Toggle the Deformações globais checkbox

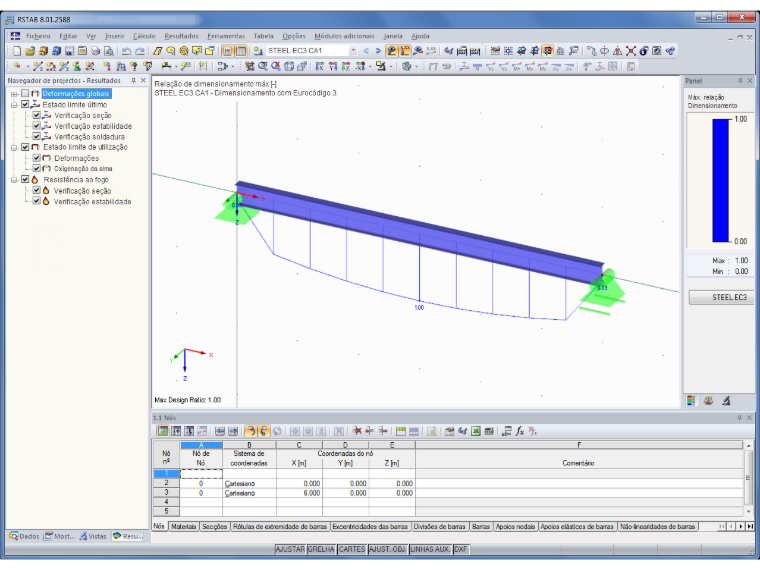click(25, 94)
